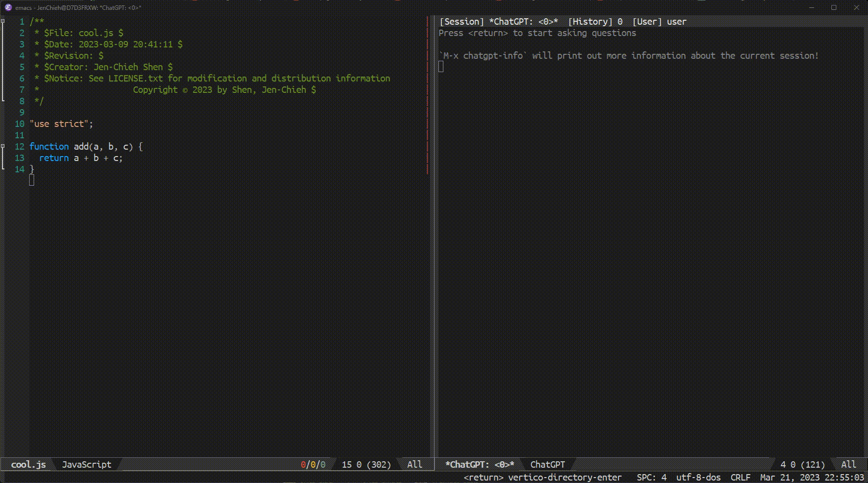
Task: Click the 4 0 (121) position indicator
Action: coord(802,464)
